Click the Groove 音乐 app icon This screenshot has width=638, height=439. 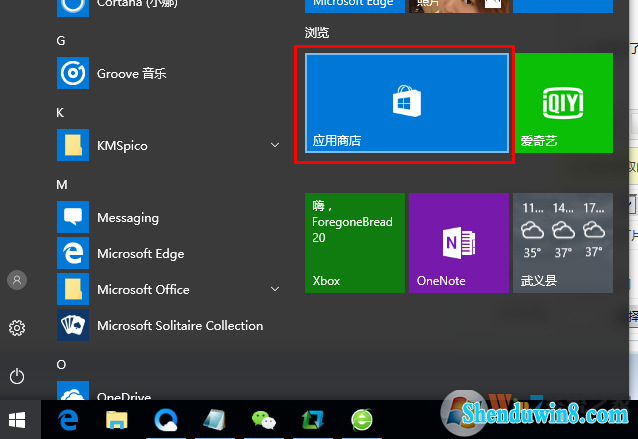coord(73,73)
